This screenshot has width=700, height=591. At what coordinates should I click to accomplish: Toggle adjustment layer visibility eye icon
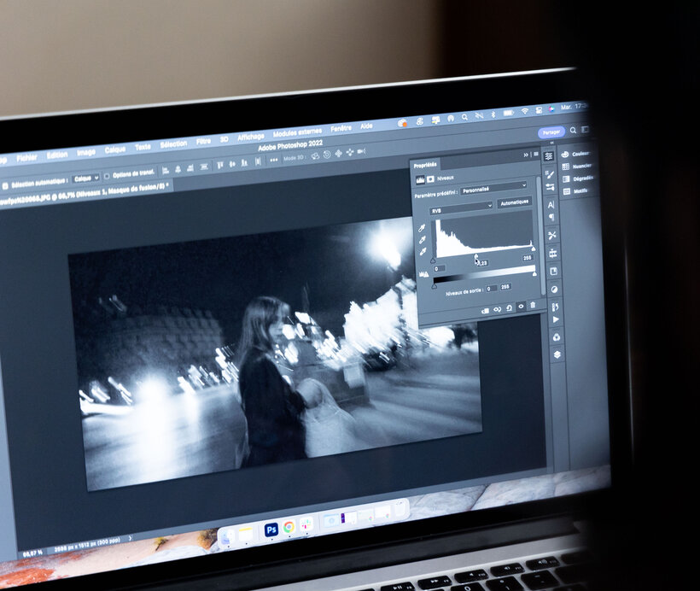point(521,307)
